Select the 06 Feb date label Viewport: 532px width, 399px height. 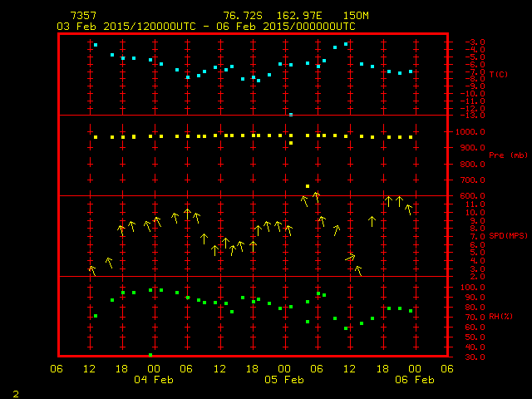pyautogui.click(x=413, y=380)
